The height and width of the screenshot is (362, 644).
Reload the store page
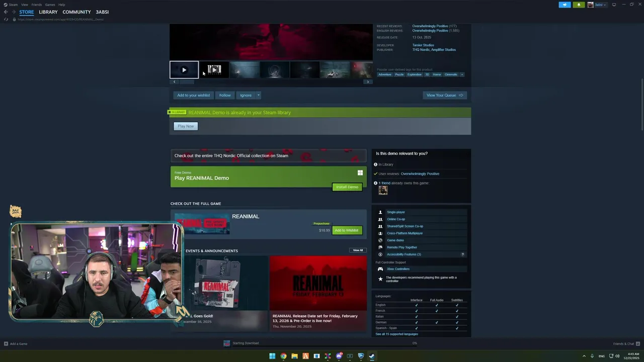click(x=6, y=19)
